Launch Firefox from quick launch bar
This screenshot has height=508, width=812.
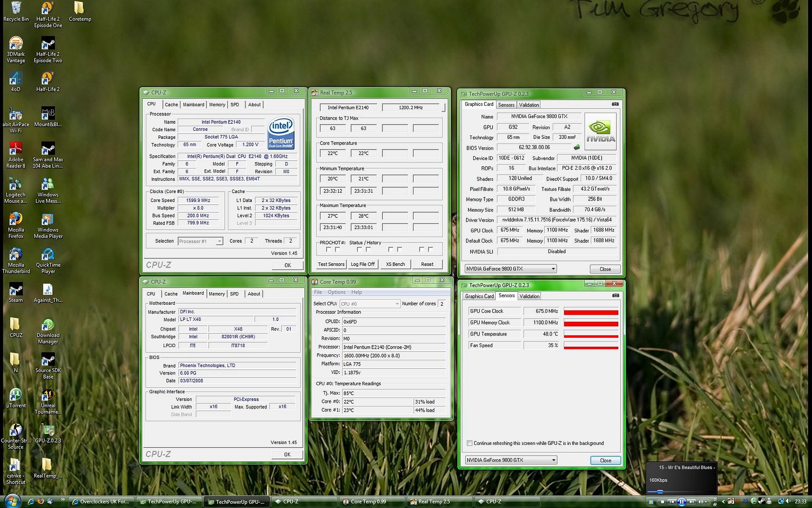click(x=40, y=501)
